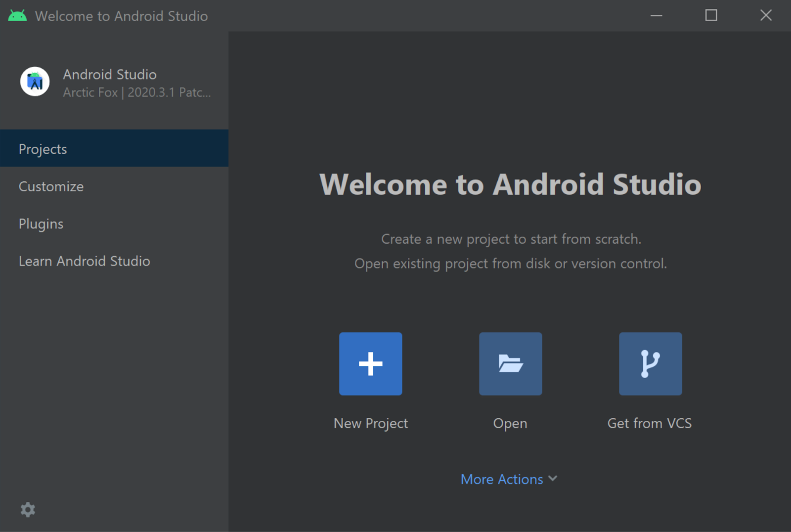The image size is (791, 532).
Task: Select the Projects tab
Action: [x=114, y=148]
